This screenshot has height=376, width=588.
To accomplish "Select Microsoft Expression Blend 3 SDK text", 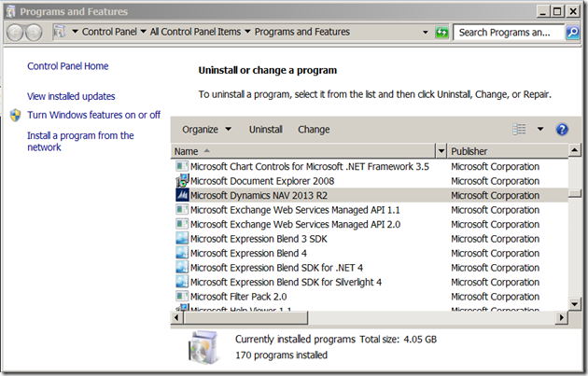I will pos(259,239).
